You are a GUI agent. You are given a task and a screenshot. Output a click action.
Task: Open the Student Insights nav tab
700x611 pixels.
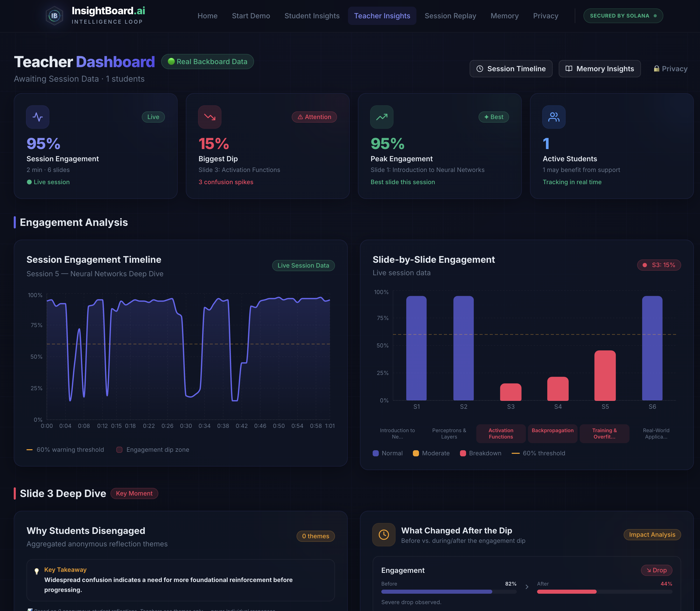(312, 16)
